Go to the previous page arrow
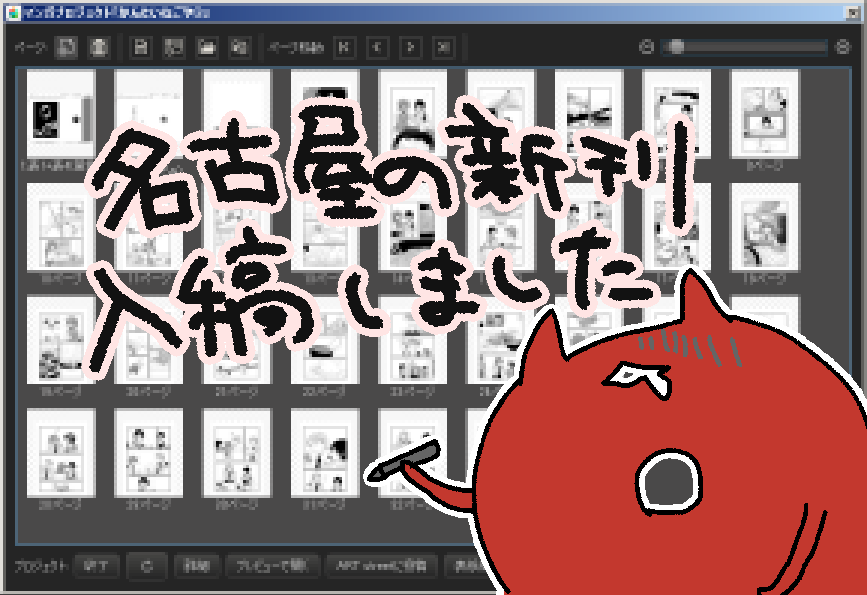Screen dimensions: 867x595 point(377,48)
